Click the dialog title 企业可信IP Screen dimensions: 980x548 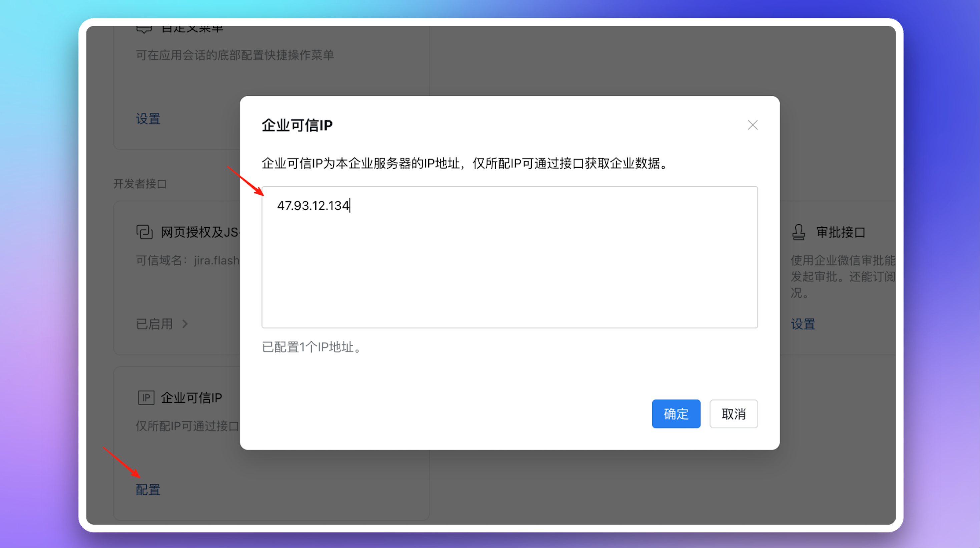tap(297, 125)
